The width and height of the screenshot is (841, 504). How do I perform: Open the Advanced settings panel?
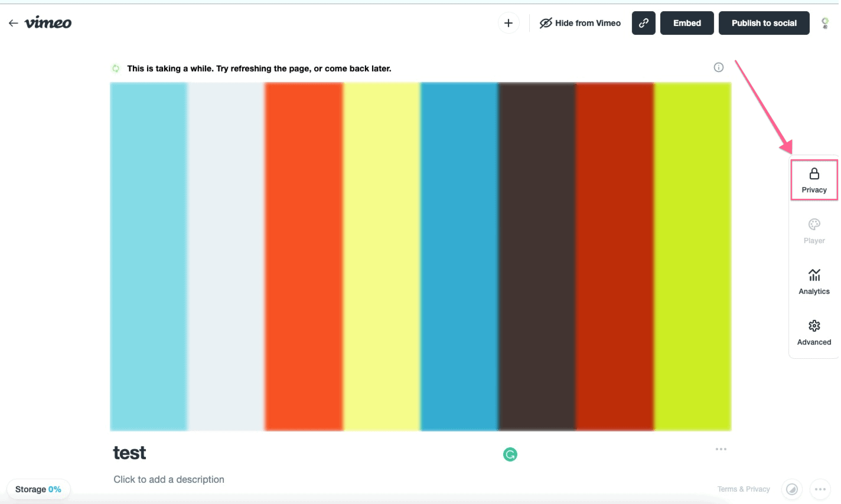click(x=814, y=332)
